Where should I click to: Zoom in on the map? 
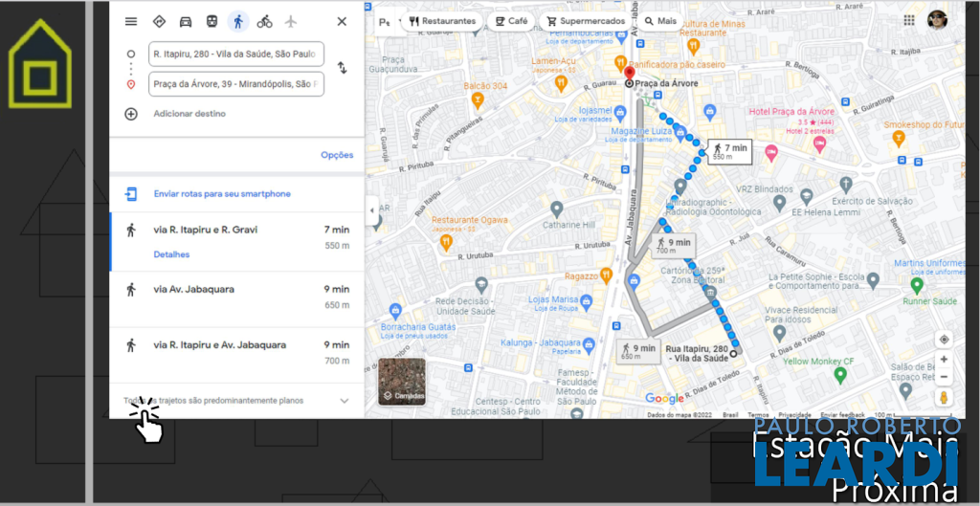944,360
